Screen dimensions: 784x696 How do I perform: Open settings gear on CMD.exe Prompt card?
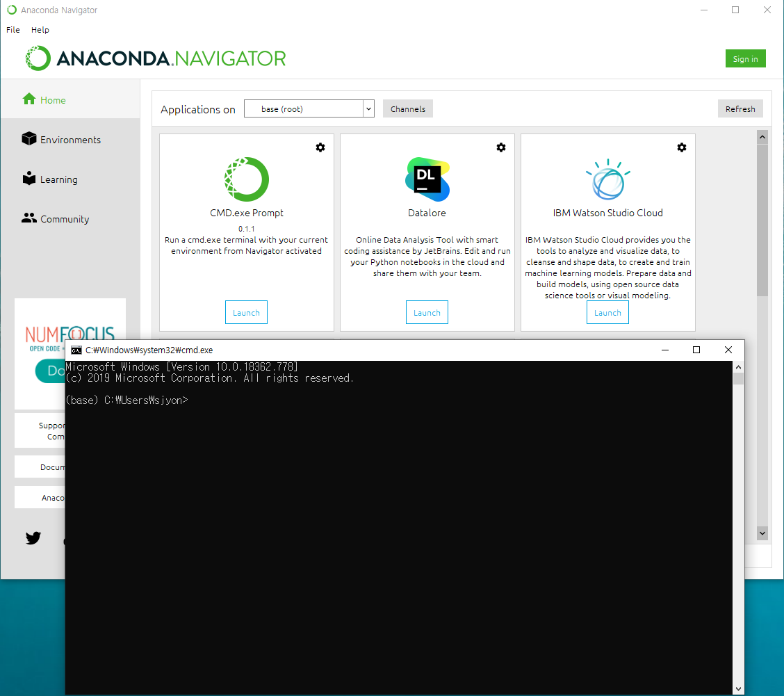click(320, 147)
